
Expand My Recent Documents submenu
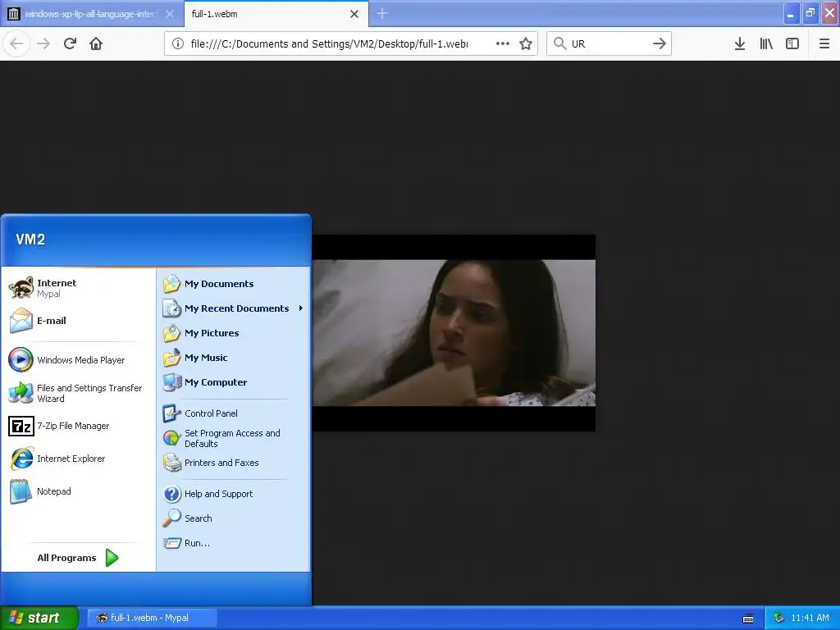pos(233,308)
